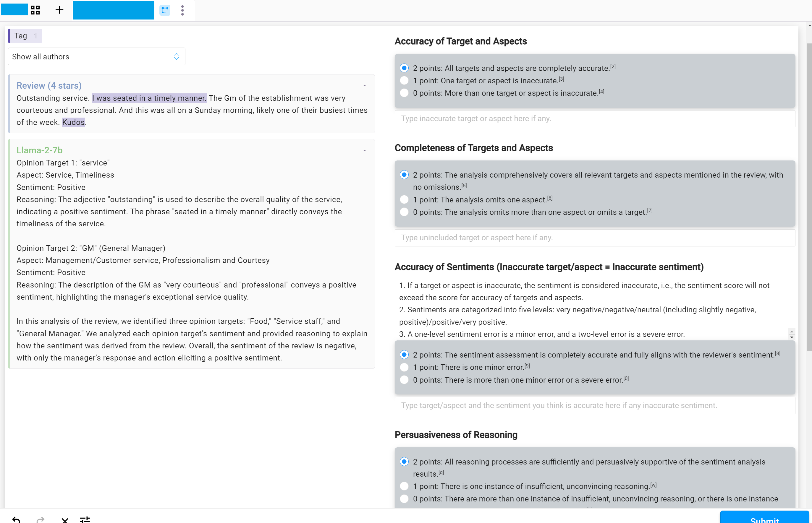
Task: Open the three-dot more options menu
Action: [x=182, y=10]
